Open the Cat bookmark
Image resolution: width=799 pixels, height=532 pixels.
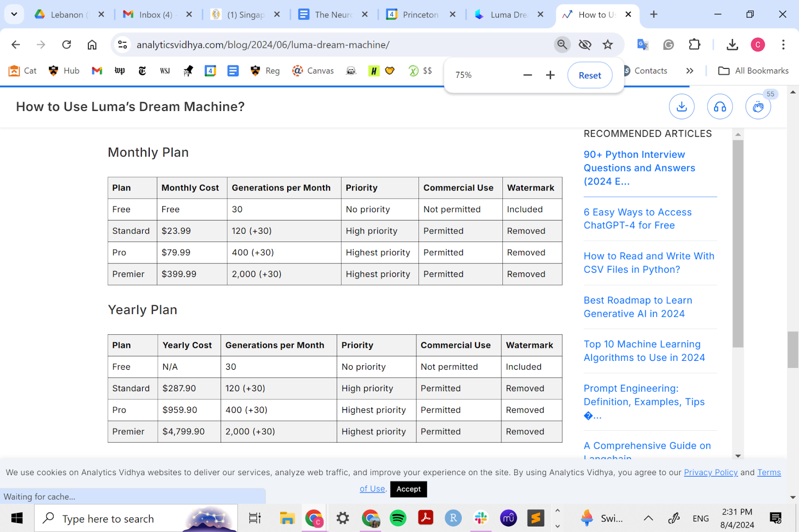22,71
